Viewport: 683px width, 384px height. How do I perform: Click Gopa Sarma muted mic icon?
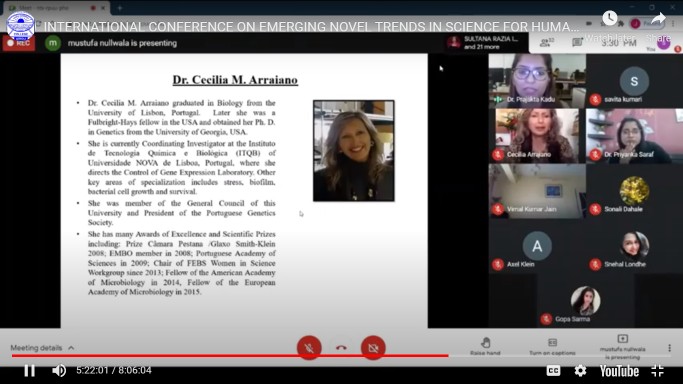546,319
